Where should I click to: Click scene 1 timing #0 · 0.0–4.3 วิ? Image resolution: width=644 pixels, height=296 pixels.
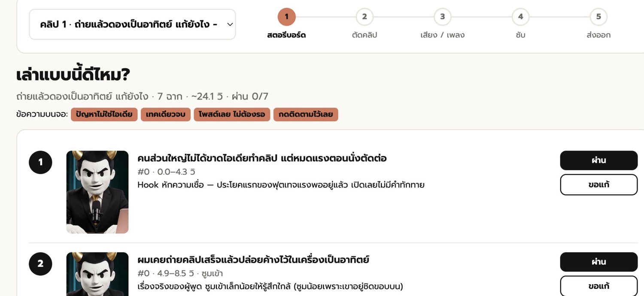point(166,172)
